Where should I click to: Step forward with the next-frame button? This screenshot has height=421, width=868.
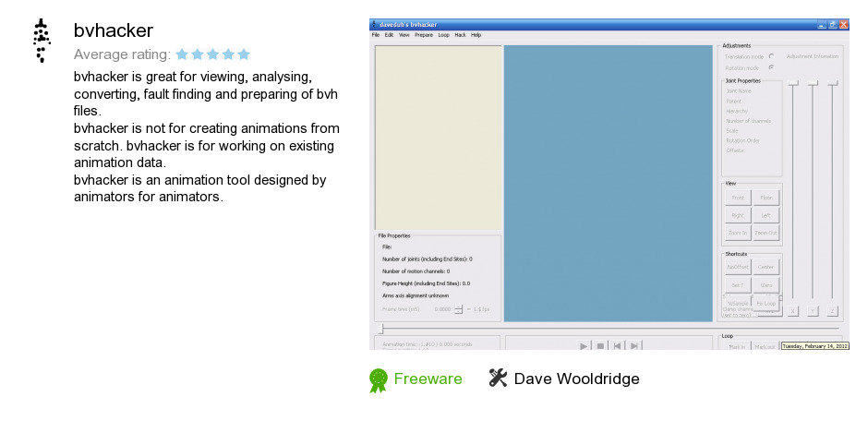tap(633, 346)
